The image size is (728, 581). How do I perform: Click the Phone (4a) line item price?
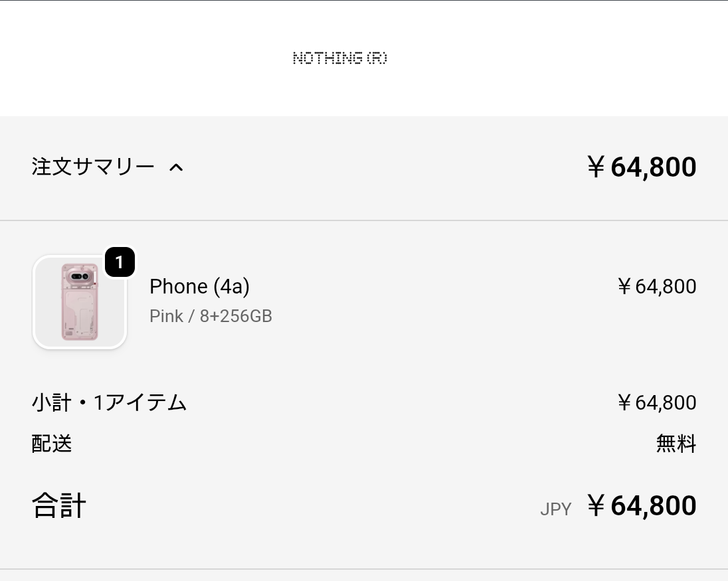pyautogui.click(x=656, y=286)
